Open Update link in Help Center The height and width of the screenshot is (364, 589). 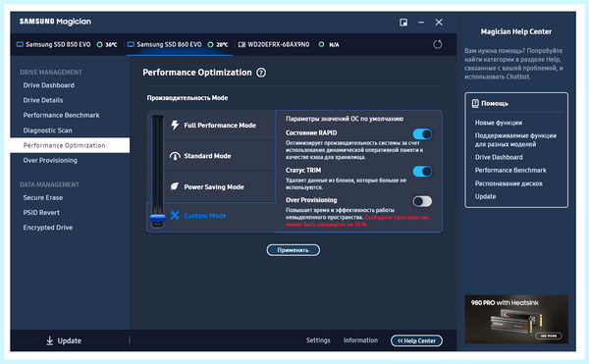[x=485, y=196]
